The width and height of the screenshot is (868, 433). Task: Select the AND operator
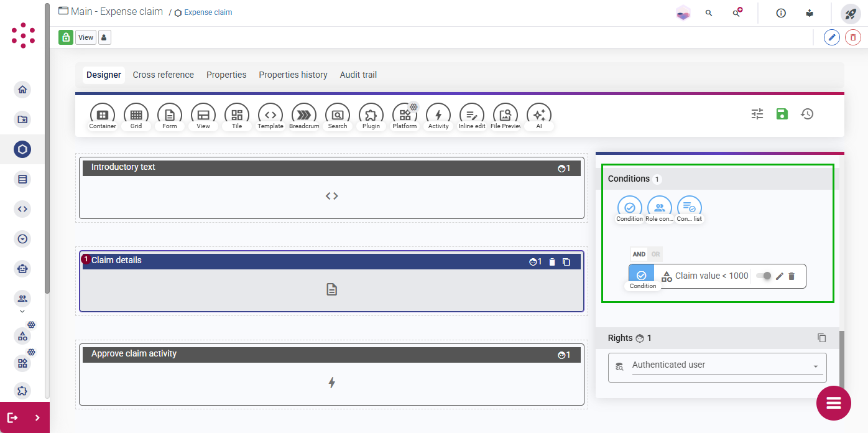coord(639,254)
